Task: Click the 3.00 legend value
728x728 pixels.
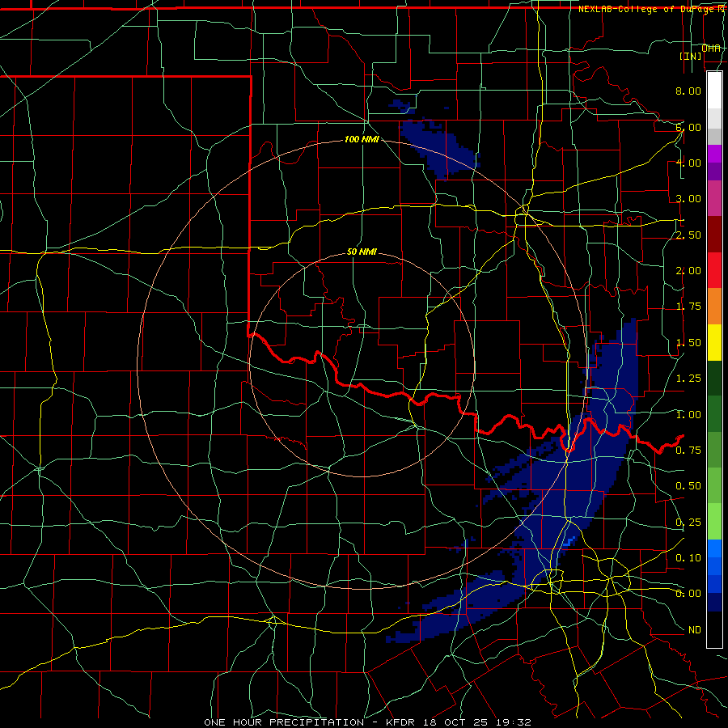Action: click(x=688, y=199)
